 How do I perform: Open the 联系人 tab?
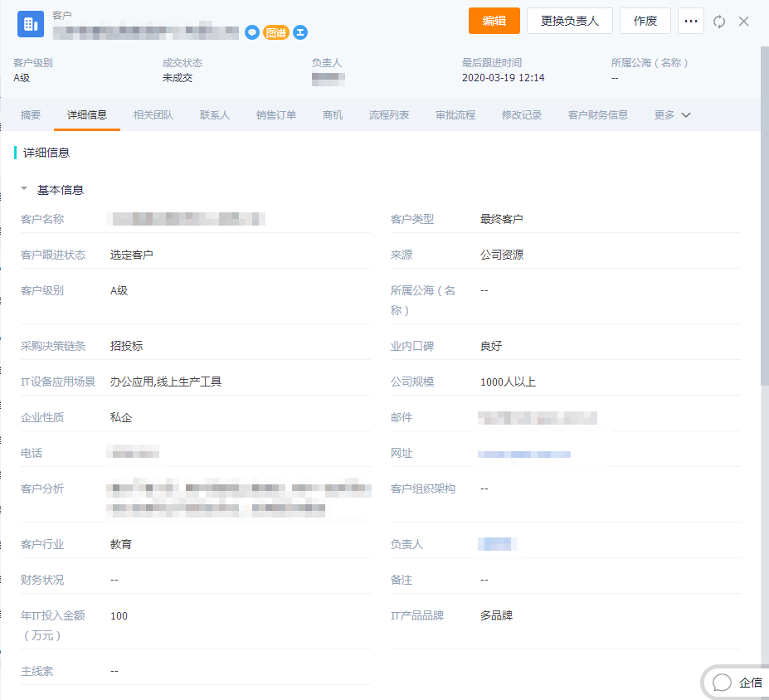214,114
